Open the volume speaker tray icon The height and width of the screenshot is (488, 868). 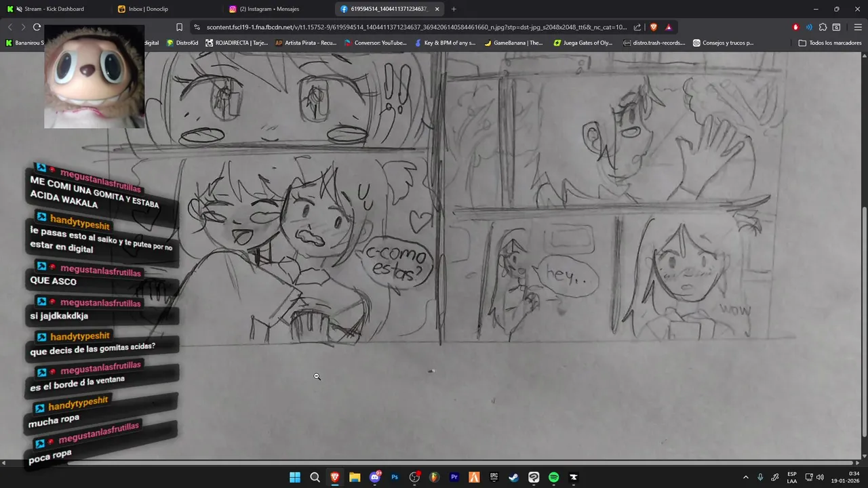tap(820, 477)
